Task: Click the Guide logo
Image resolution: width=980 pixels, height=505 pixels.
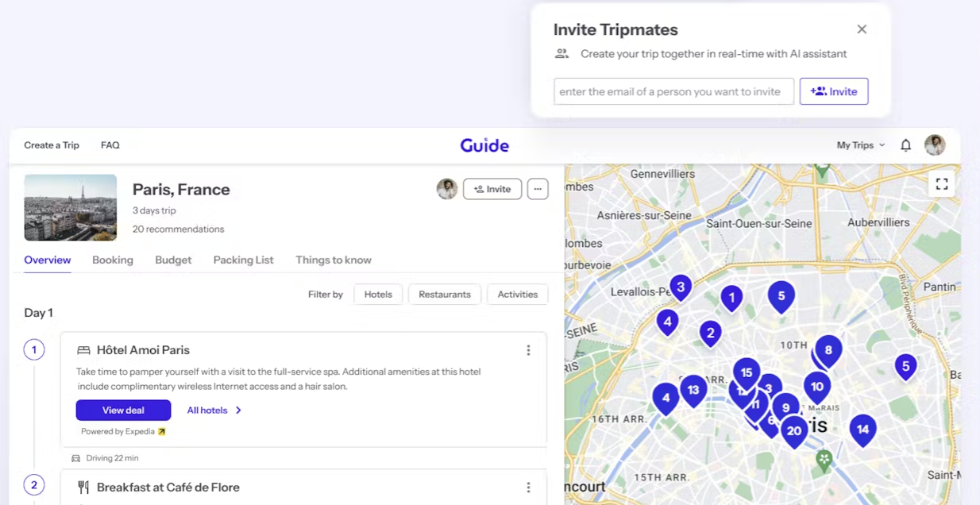Action: (484, 145)
